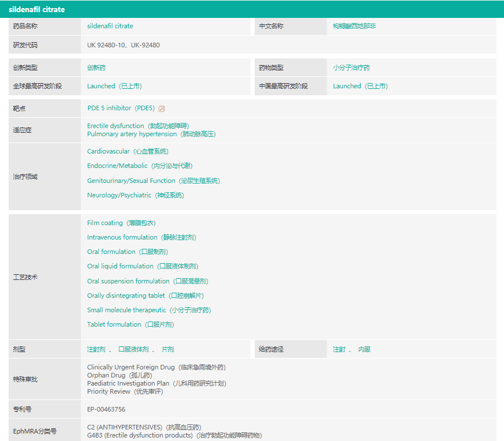This screenshot has width=504, height=441.
Task: Click G4B3 Erectile dysfunction products text
Action: tap(174, 435)
